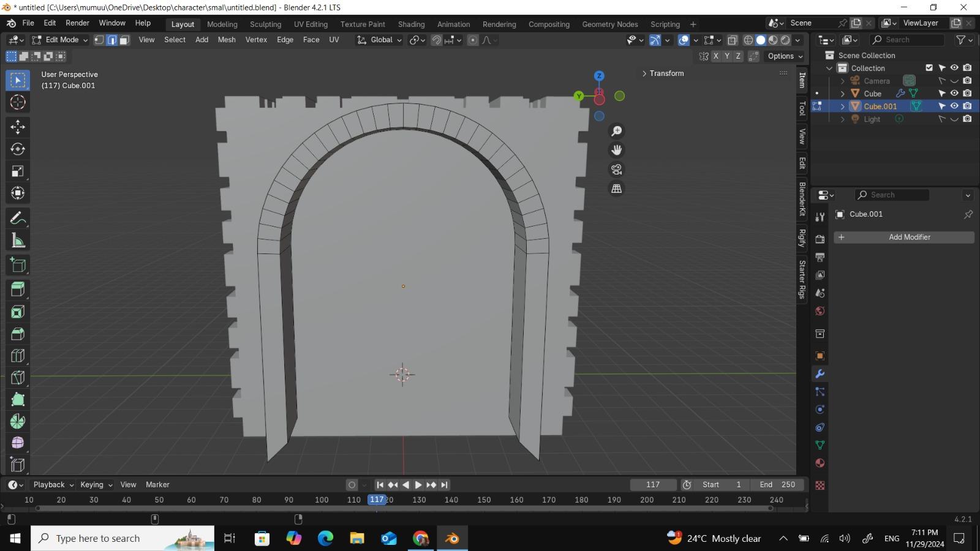
Task: Open the File menu
Action: click(x=28, y=23)
